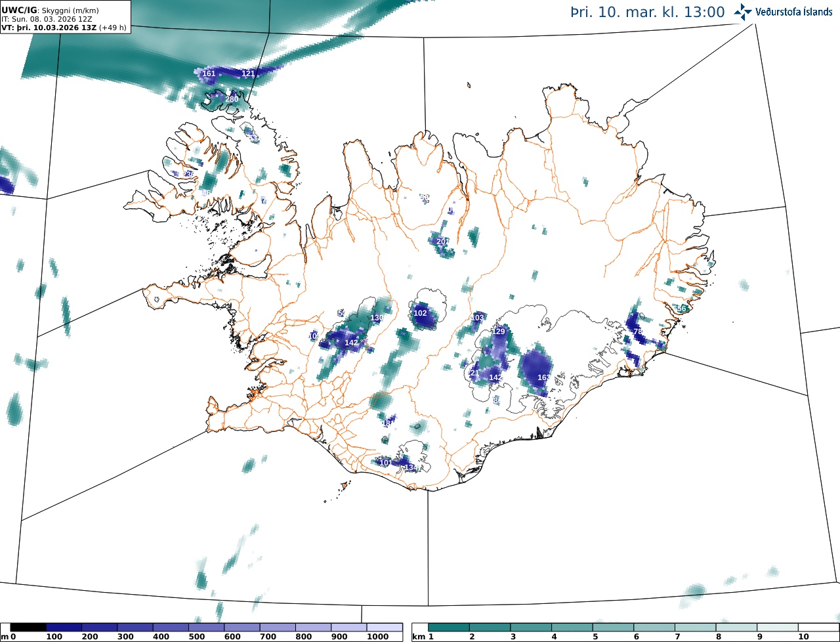Click the 280 visibility value on the map

(x=232, y=99)
